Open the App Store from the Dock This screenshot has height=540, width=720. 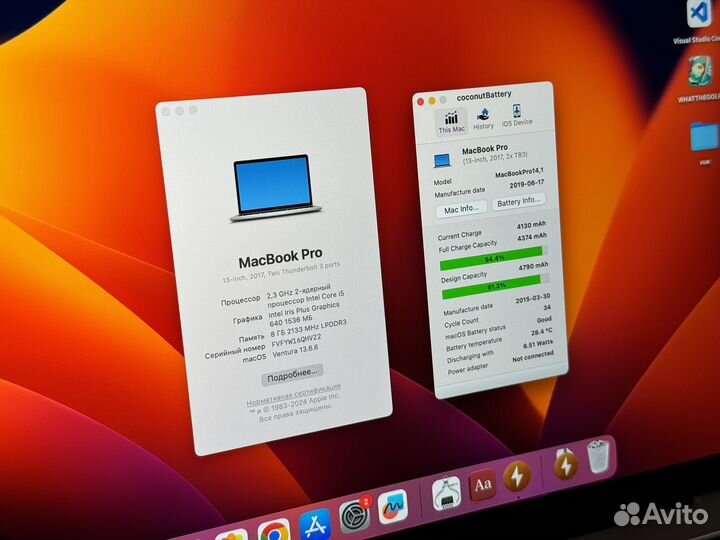315,524
